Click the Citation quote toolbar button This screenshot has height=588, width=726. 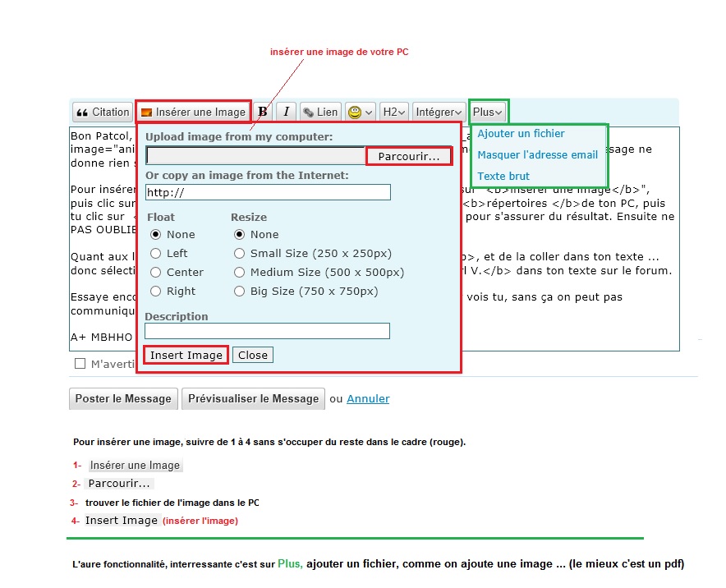pos(103,113)
